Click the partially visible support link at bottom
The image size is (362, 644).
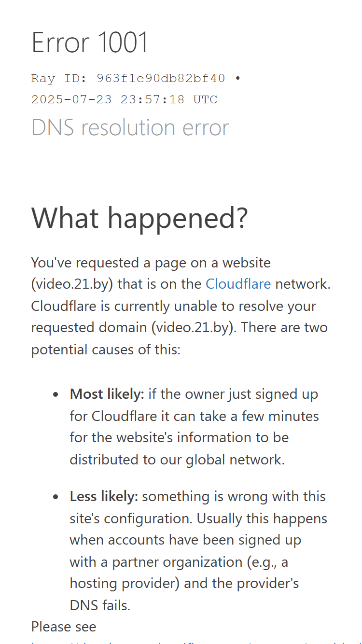[x=196, y=642]
